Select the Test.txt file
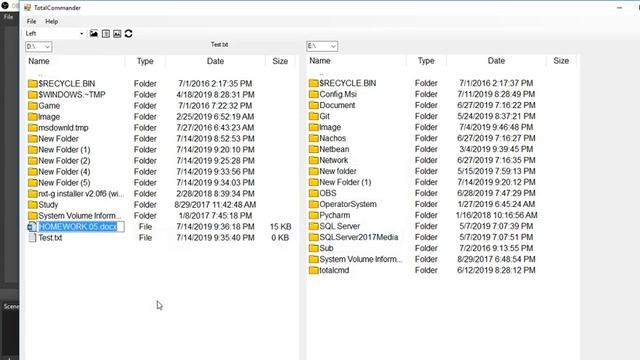This screenshot has height=360, width=640. pos(45,238)
